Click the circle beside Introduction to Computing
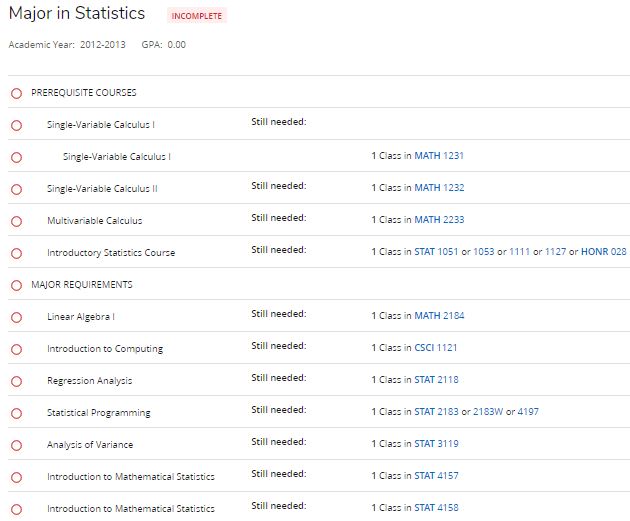The image size is (630, 521). 16,349
